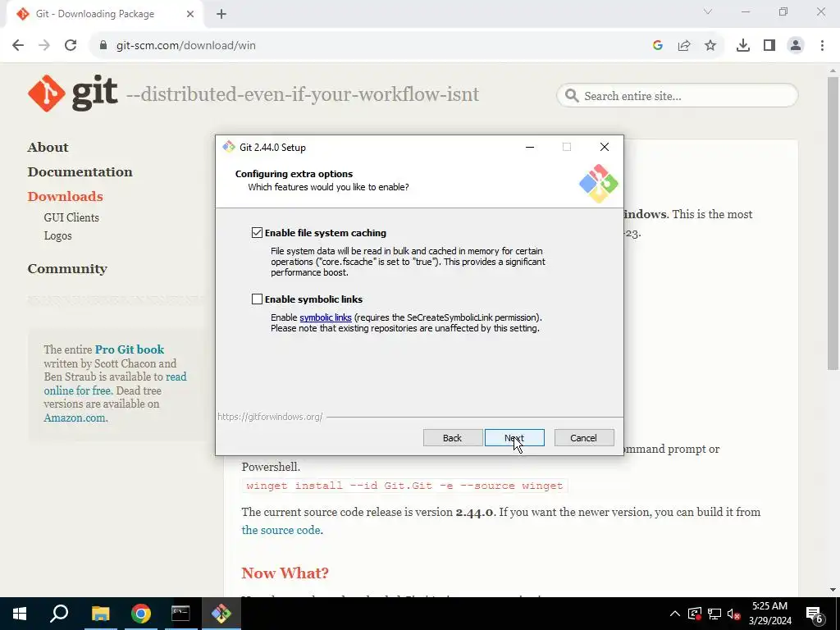Viewport: 840px width, 630px height.
Task: Open the About page link
Action: click(48, 148)
